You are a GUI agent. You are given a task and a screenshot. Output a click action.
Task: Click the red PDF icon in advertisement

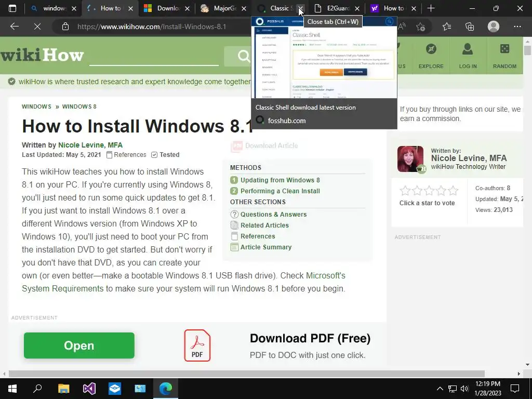point(197,345)
